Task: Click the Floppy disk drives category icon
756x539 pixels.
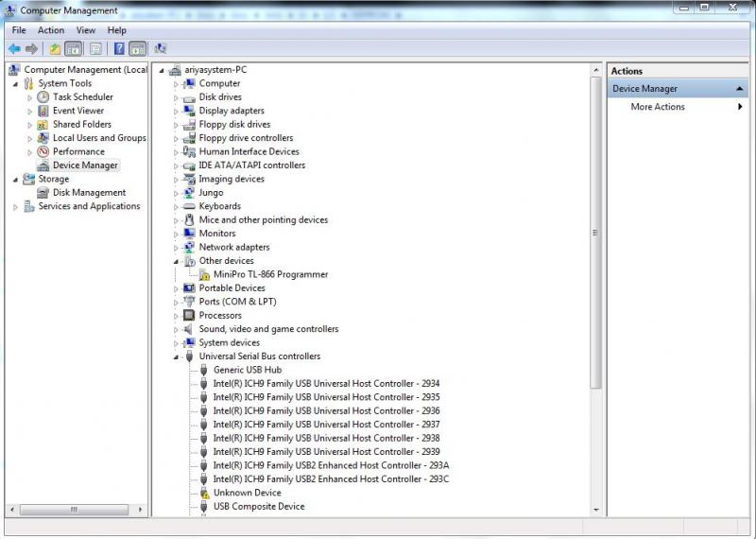Action: tap(189, 125)
